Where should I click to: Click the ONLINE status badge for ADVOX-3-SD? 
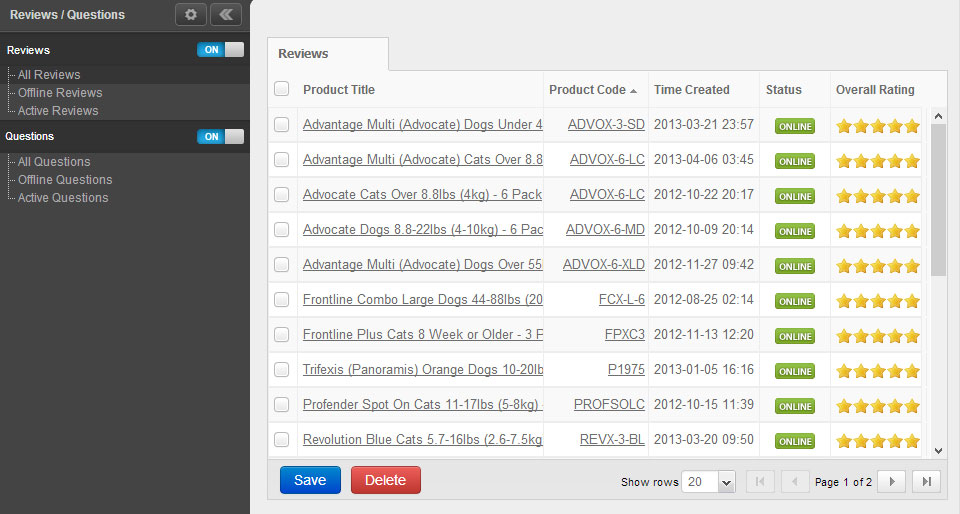coord(795,126)
